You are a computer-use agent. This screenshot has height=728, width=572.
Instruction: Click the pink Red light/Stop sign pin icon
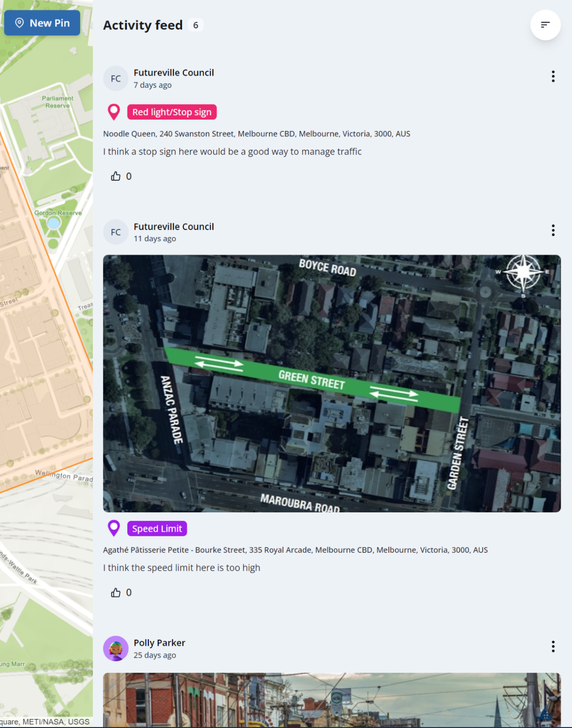[114, 112]
